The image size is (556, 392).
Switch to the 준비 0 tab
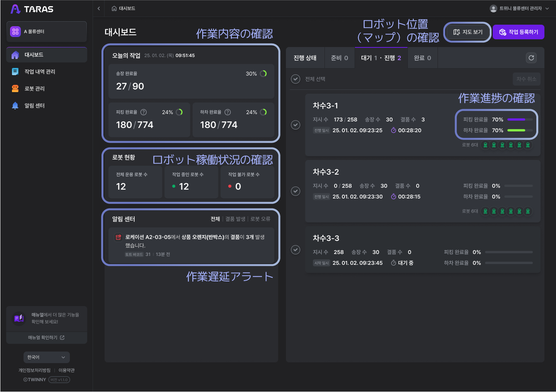(x=340, y=58)
